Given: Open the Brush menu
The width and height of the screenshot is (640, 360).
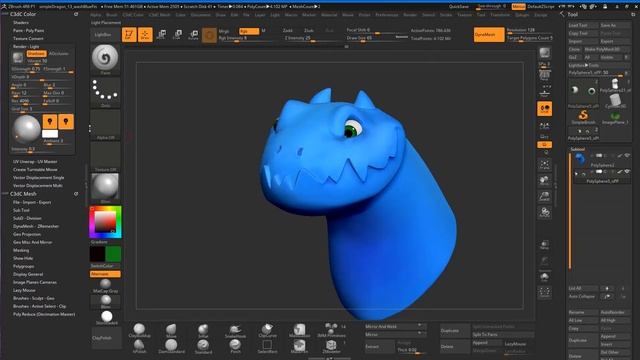Looking at the screenshot, I should [x=111, y=15].
